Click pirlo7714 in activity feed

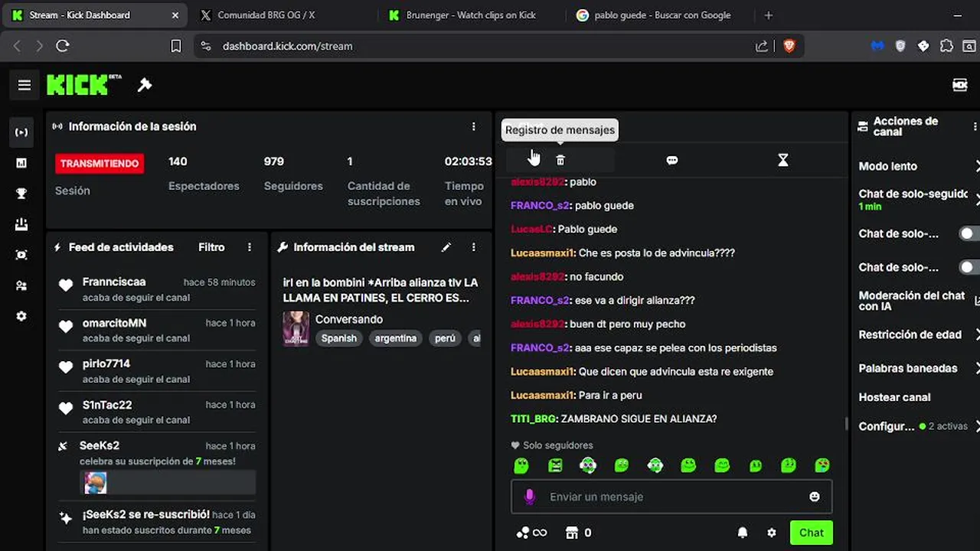point(106,364)
